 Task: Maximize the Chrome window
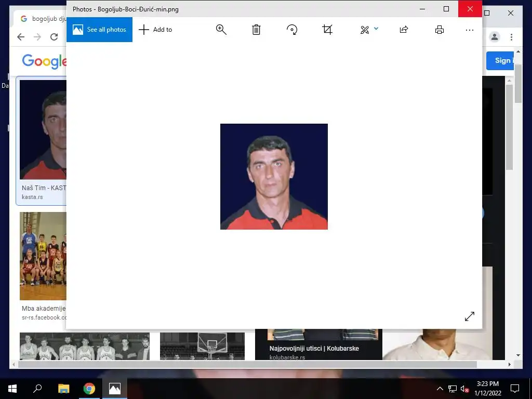click(487, 13)
